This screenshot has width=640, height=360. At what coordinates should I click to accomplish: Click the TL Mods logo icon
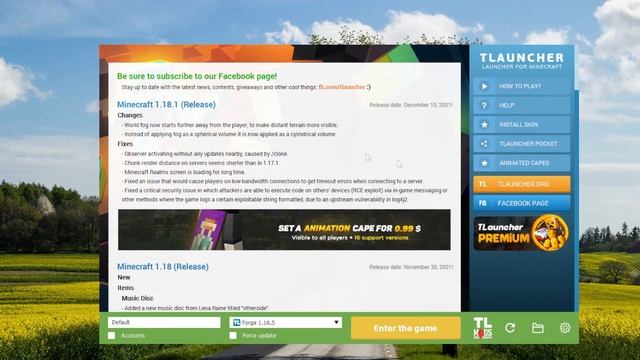[482, 328]
